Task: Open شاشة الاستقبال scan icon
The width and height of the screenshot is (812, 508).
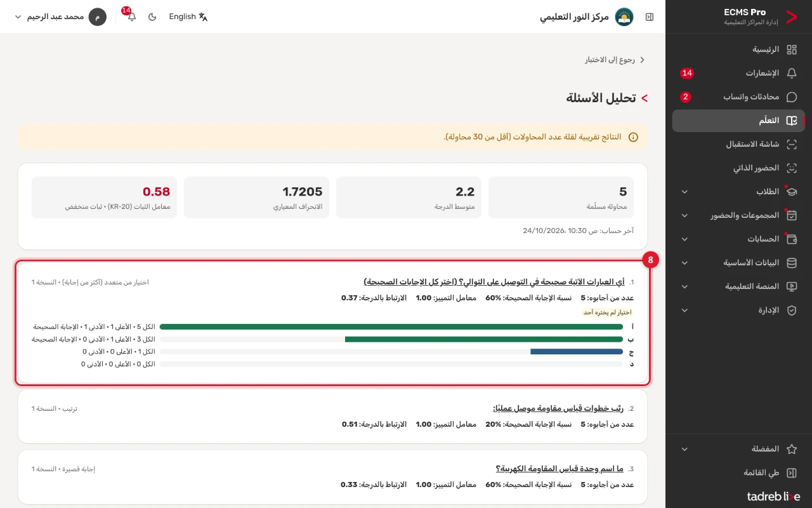Action: coord(792,144)
